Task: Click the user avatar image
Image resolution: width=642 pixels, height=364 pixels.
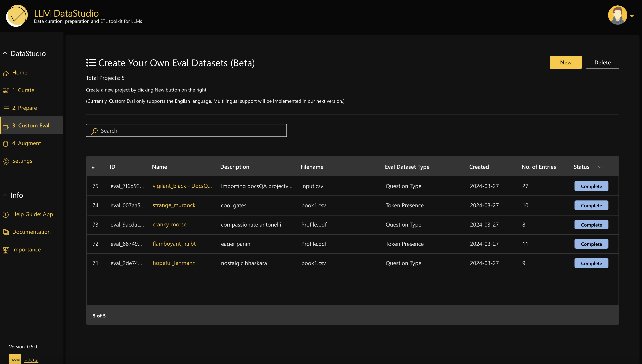Action: pyautogui.click(x=617, y=15)
